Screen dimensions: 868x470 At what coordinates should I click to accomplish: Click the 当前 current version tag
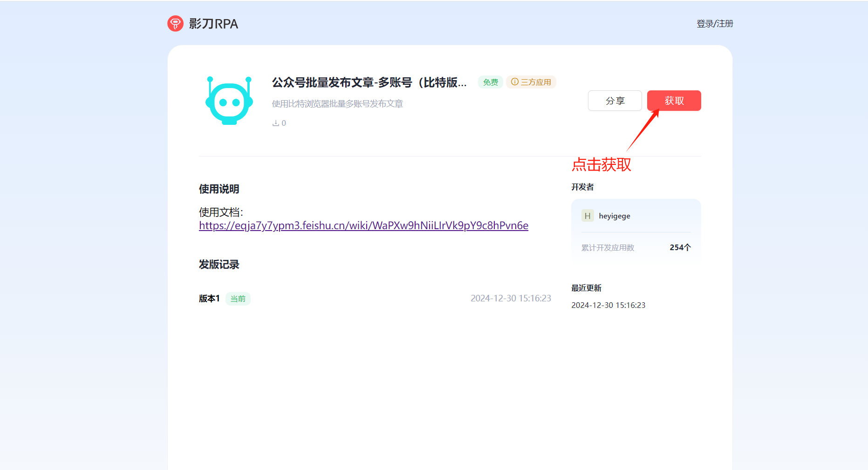click(x=238, y=299)
